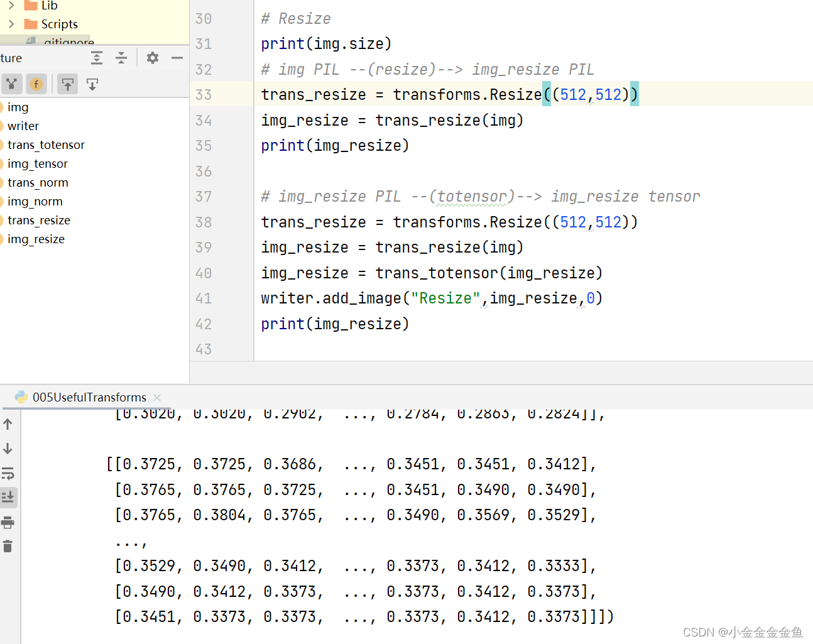The width and height of the screenshot is (813, 644).
Task: Close the 005UsefulTransforms run tab
Action: (157, 398)
